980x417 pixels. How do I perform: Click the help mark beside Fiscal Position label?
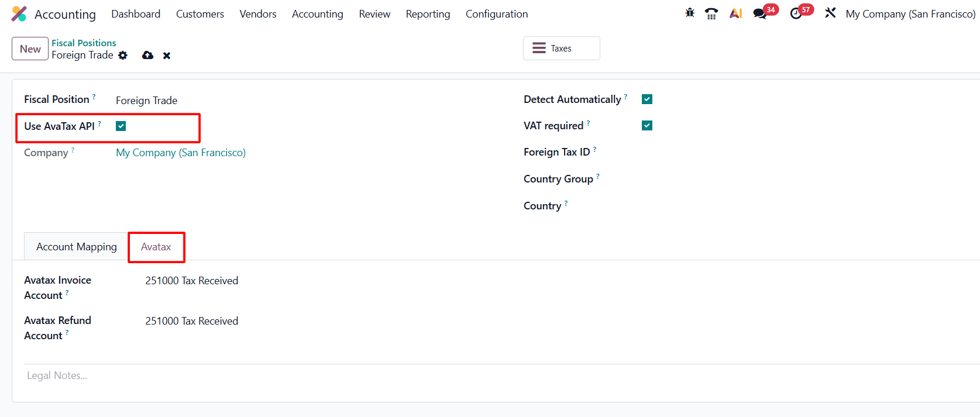pyautogui.click(x=94, y=97)
